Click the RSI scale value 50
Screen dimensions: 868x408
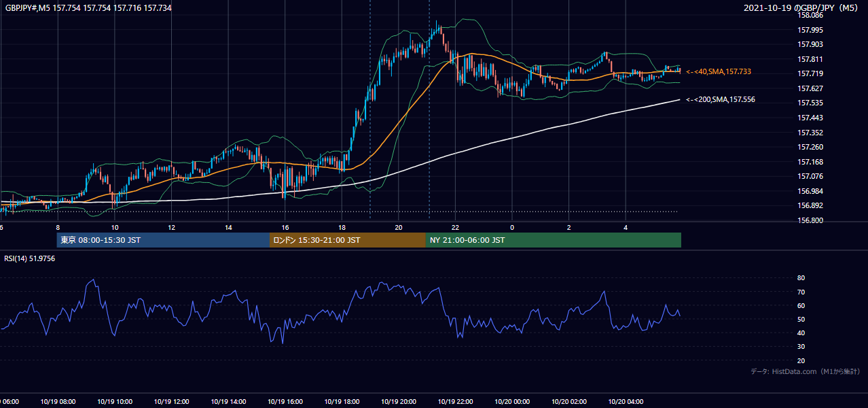[801, 319]
